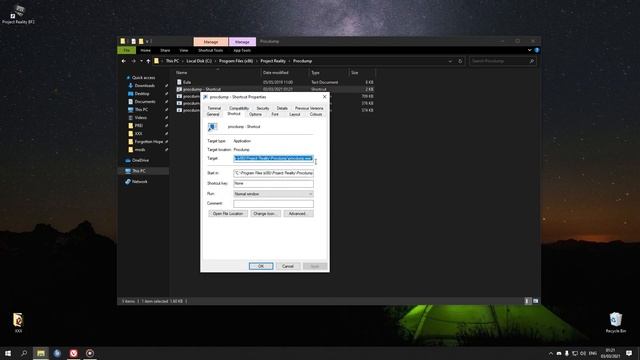The width and height of the screenshot is (640, 360).
Task: Click the Shortcut key field
Action: tap(273, 184)
